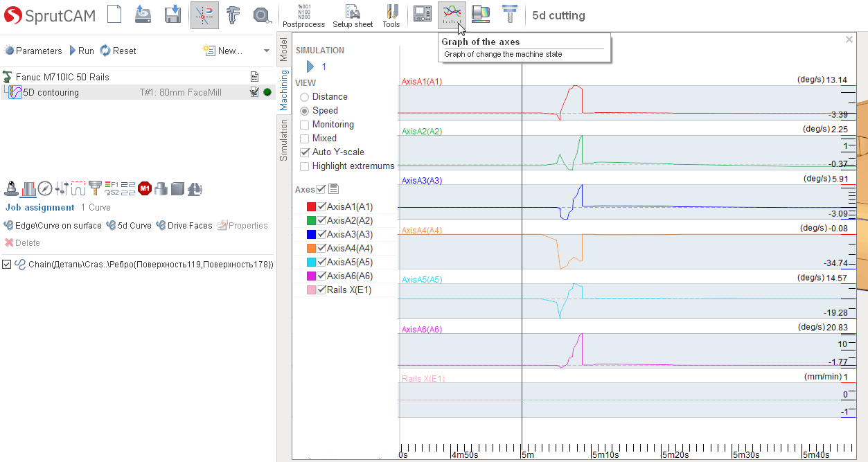This screenshot has width=868, height=462.
Task: Switch to the Model tab
Action: pyautogui.click(x=284, y=49)
